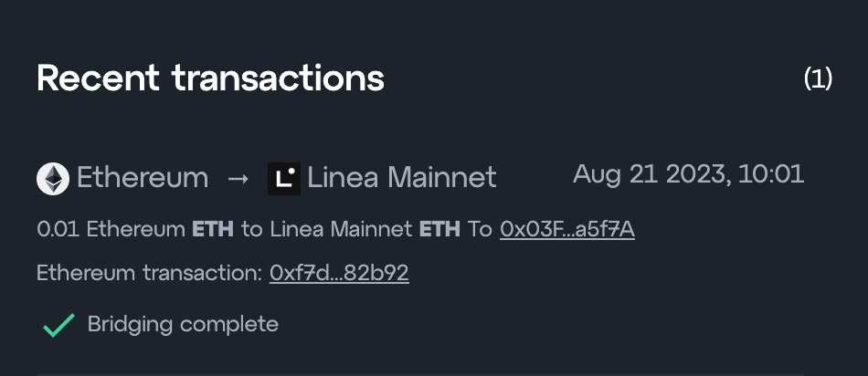Click the Linea Mainnet logo icon
868x376 pixels.
(284, 178)
